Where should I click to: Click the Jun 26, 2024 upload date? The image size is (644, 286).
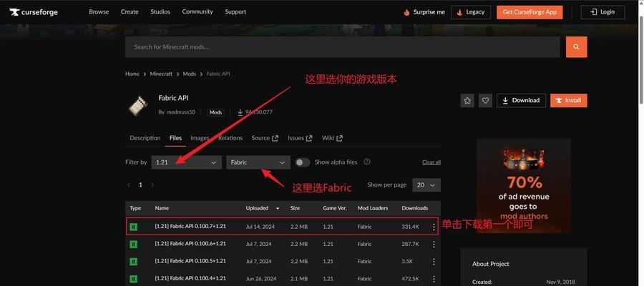point(260,279)
